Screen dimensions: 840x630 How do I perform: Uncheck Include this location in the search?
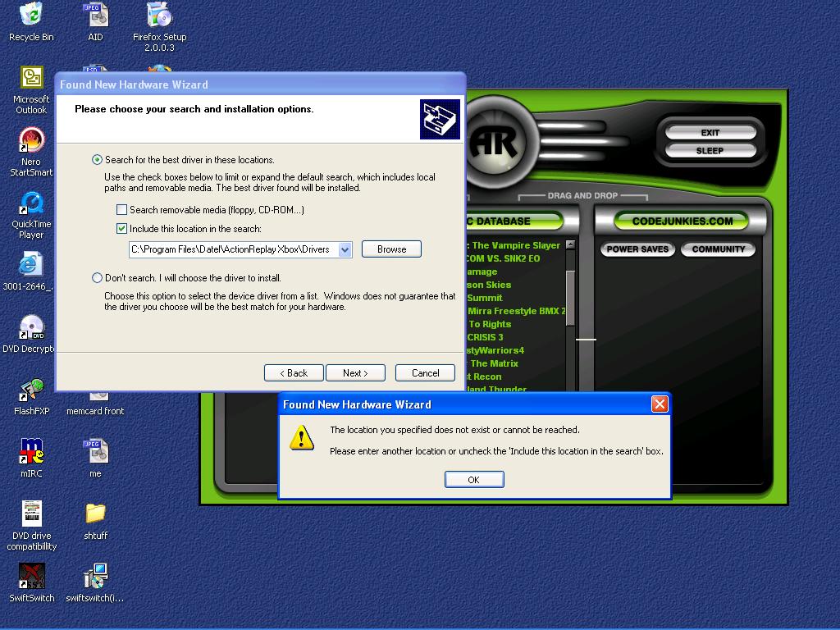tap(122, 230)
